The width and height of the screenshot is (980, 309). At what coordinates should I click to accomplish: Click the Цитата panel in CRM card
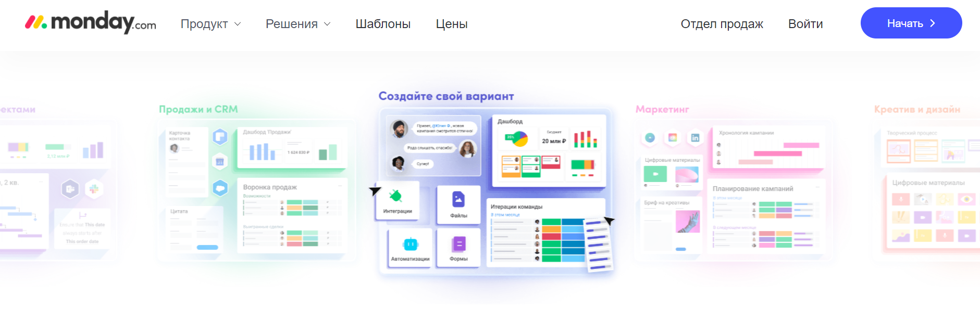click(194, 229)
